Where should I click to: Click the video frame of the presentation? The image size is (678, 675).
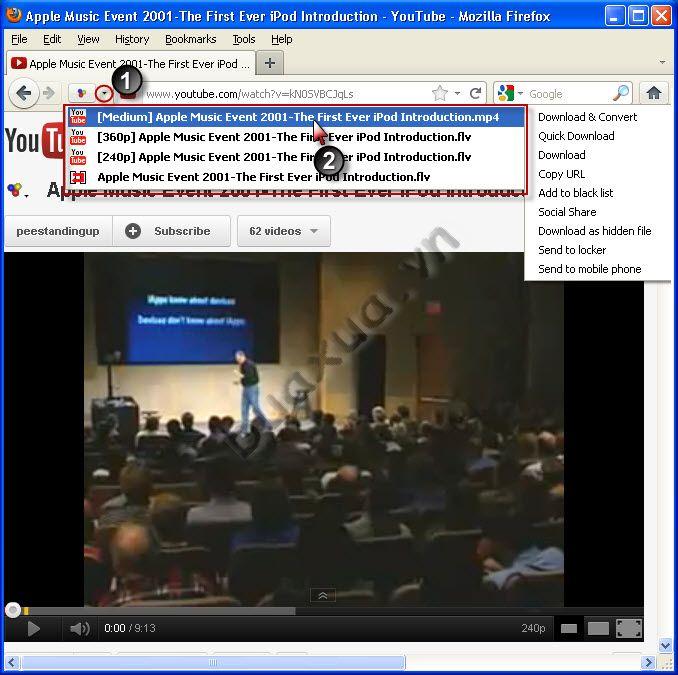pyautogui.click(x=323, y=428)
